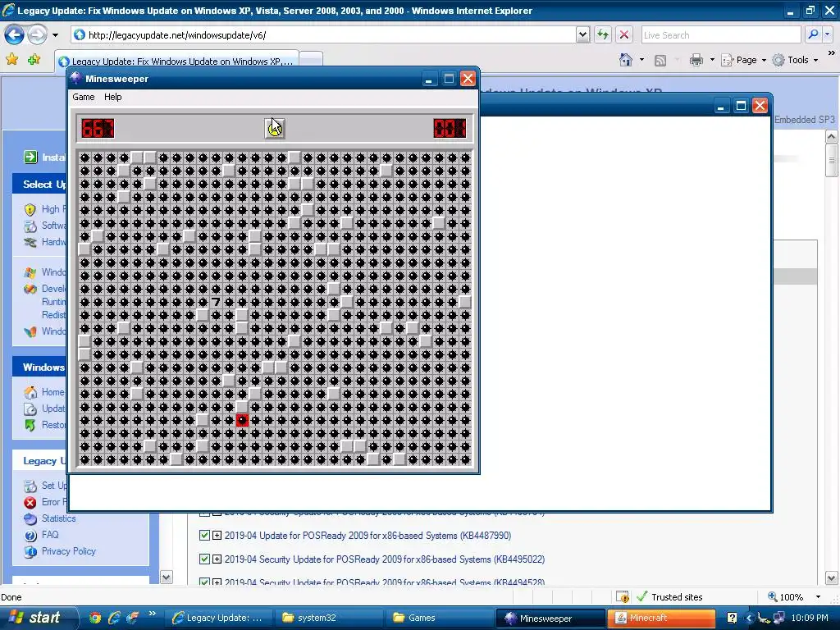Click the Print icon in toolbar

(x=696, y=60)
